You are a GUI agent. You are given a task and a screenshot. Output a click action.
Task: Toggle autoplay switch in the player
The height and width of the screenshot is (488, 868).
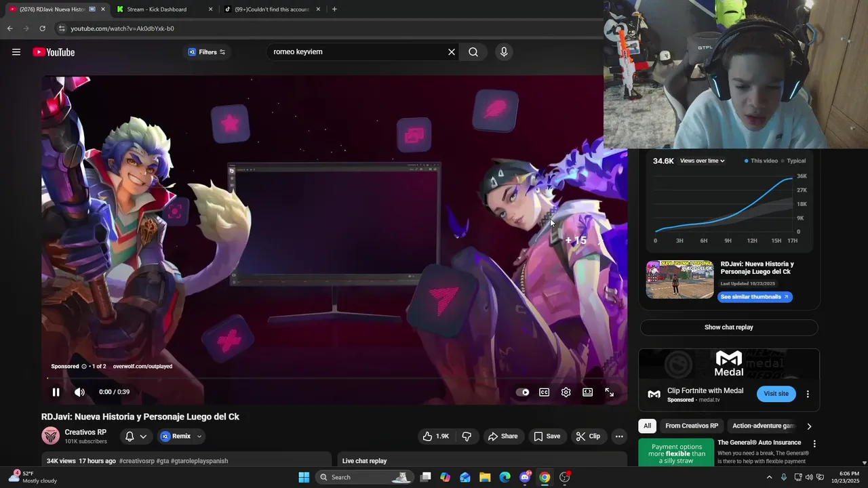(x=522, y=392)
